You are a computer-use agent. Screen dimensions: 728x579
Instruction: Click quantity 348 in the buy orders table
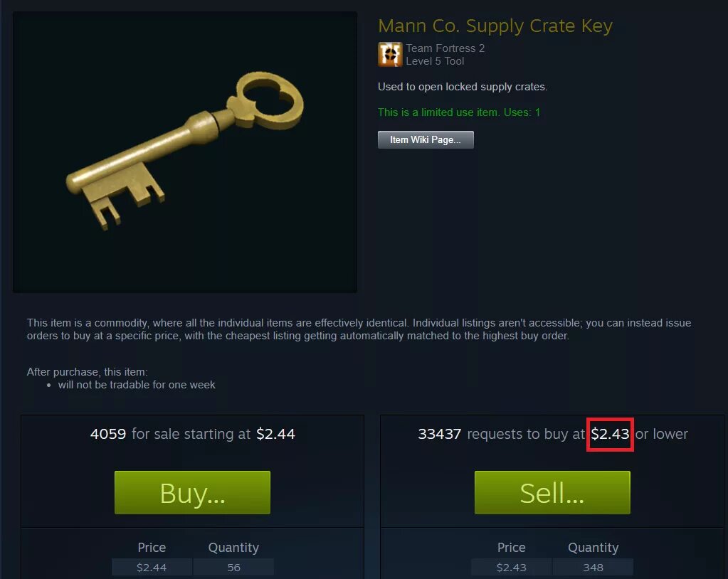(x=593, y=568)
